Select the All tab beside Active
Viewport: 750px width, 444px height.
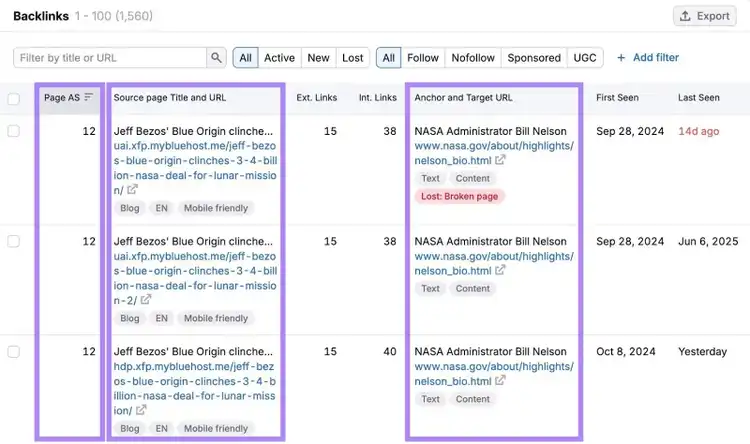245,58
